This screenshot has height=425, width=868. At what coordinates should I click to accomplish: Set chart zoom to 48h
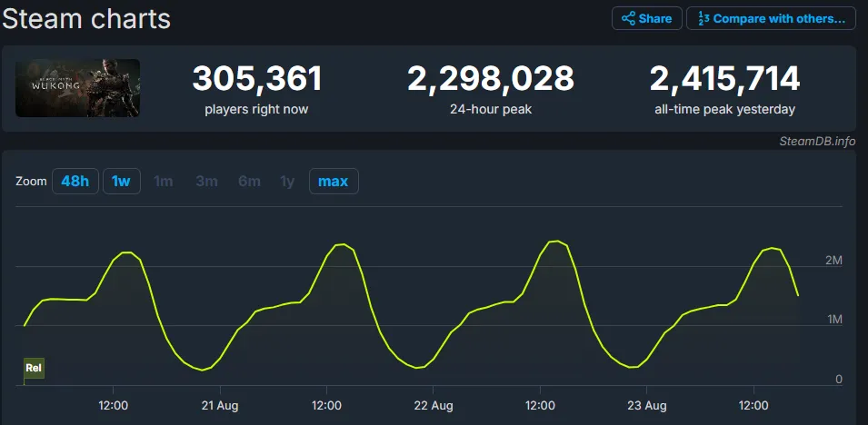75,181
